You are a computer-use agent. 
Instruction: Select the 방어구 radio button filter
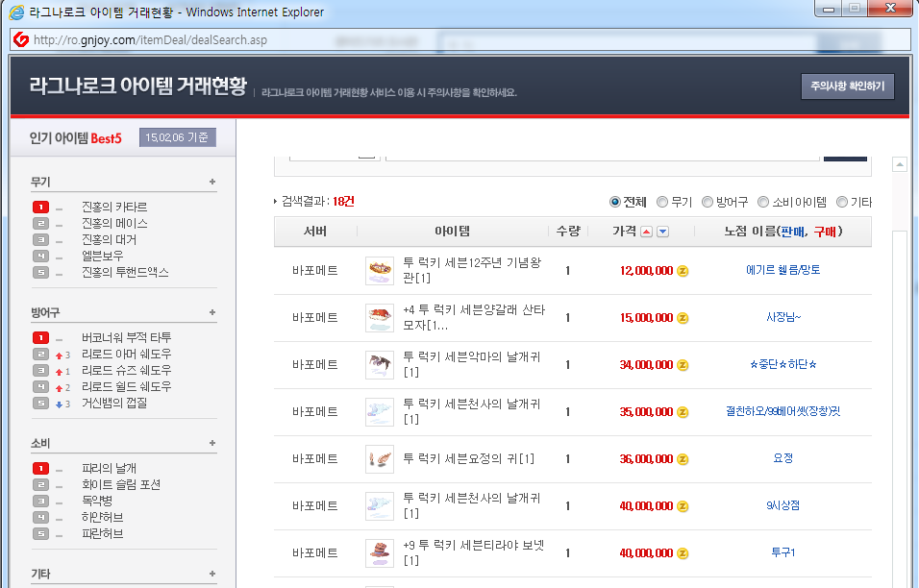pos(708,202)
